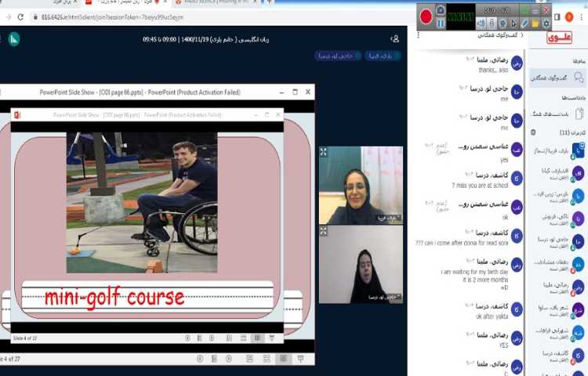Open chat panel three-dot options menu

point(419,34)
